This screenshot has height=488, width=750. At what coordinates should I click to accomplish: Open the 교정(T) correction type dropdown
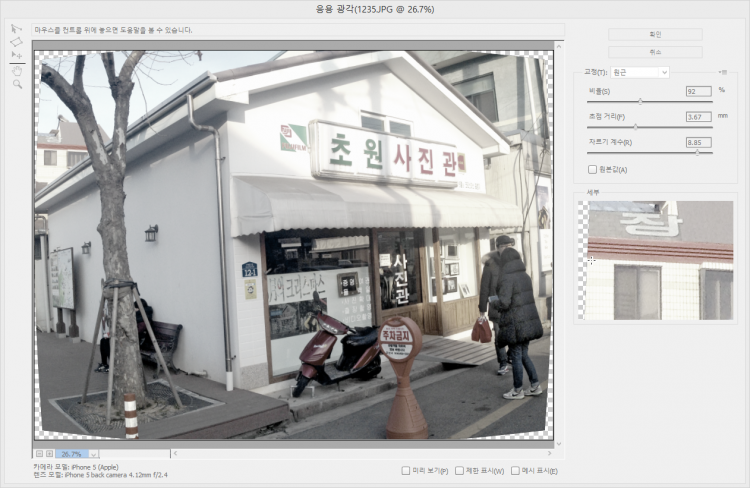pos(638,72)
